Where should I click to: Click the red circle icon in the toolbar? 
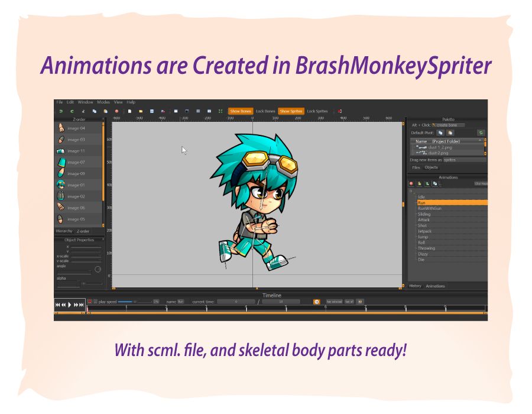coord(116,111)
